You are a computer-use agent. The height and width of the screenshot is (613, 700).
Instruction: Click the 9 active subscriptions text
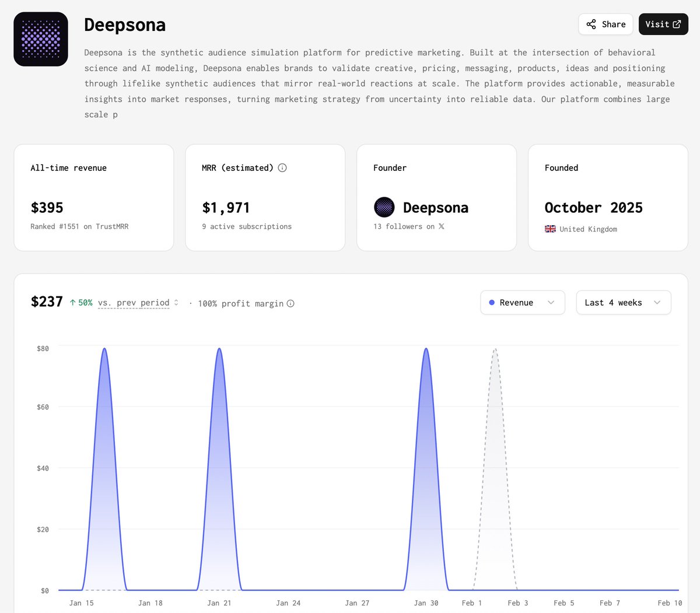247,226
